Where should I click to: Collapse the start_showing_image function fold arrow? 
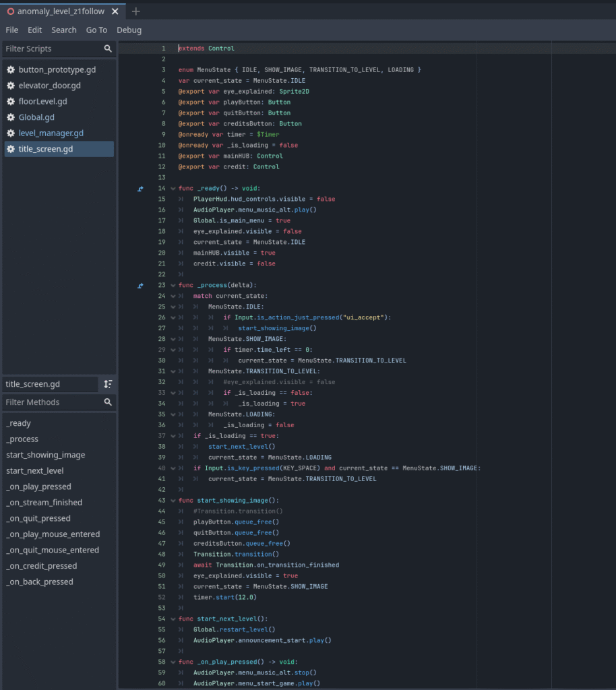173,501
